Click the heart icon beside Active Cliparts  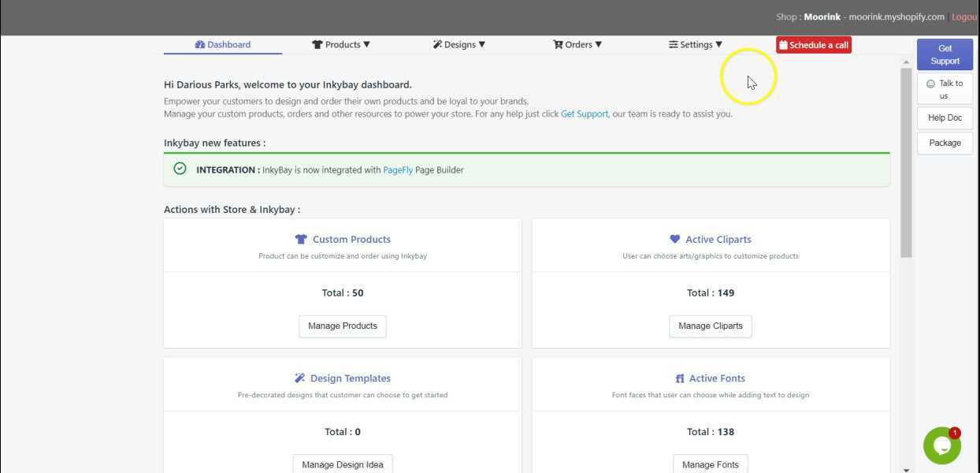click(674, 239)
